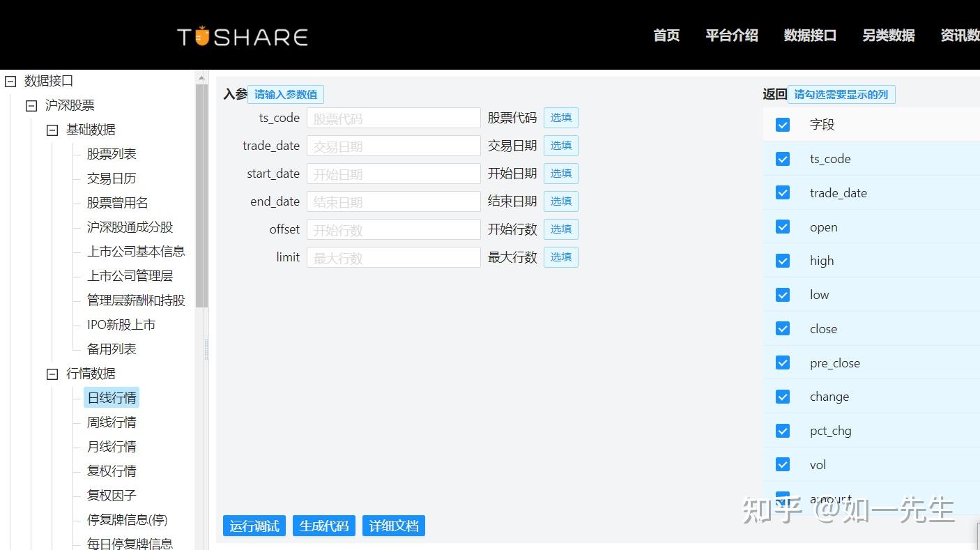Uncheck the open column

(782, 227)
